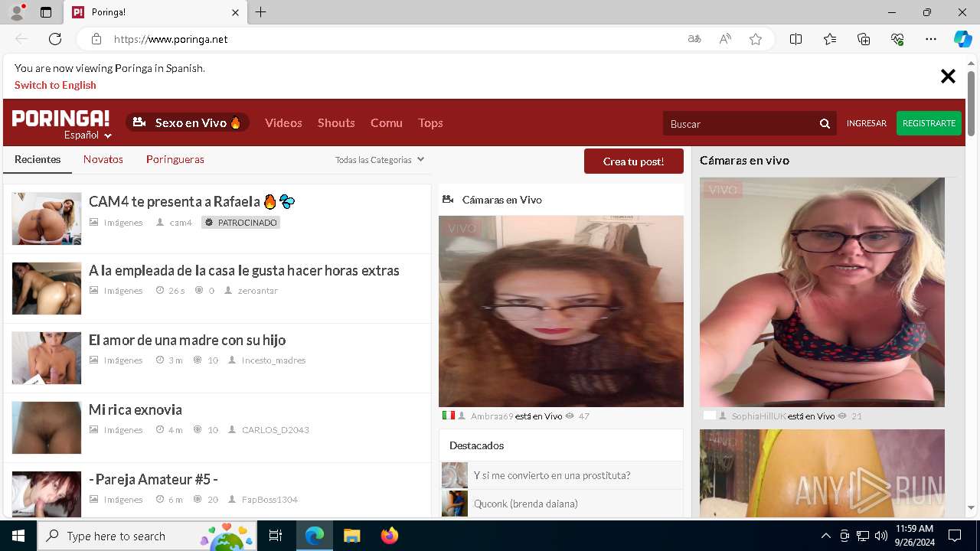This screenshot has height=551, width=980.
Task: Click the Windows taskbar search box
Action: point(147,536)
